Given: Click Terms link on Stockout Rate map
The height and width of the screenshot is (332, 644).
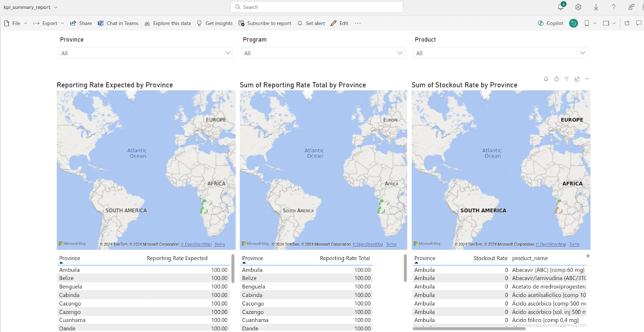Looking at the screenshot, I should click(x=575, y=244).
